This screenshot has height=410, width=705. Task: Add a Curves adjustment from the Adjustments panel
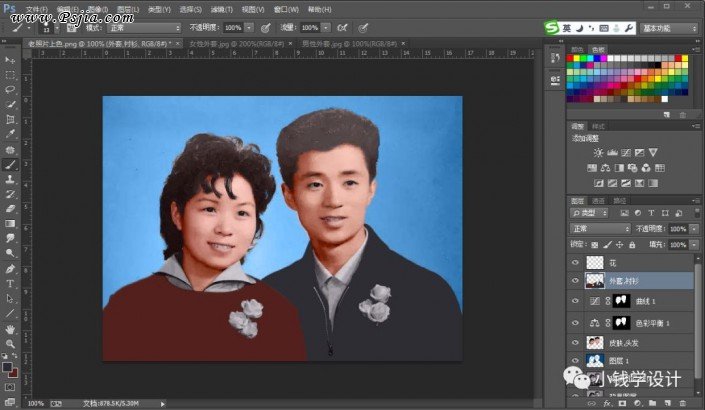pos(625,153)
